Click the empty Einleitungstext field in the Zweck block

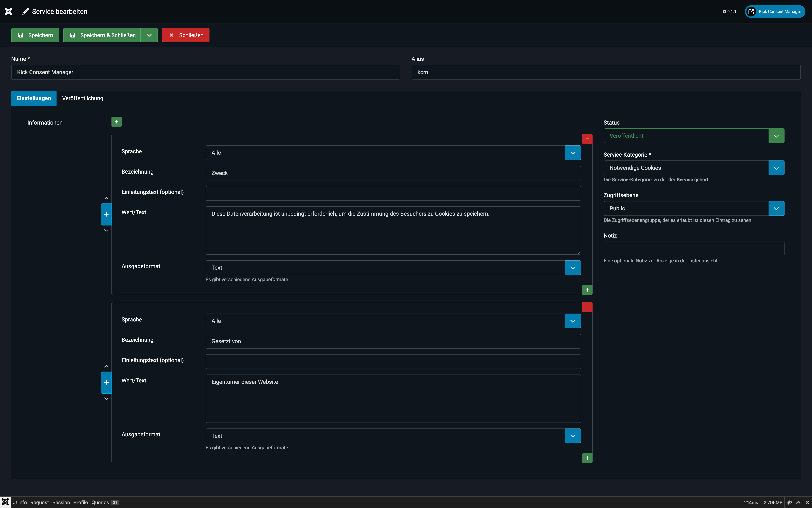pos(393,194)
